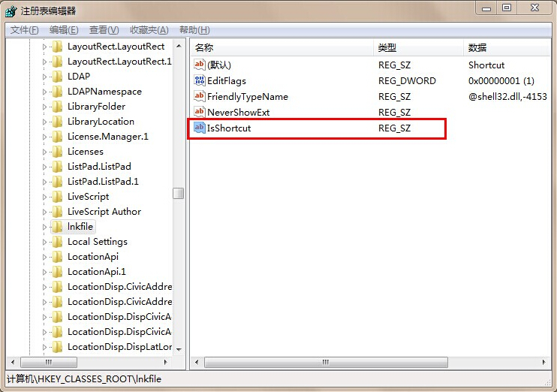Expand the LiveScript Author key arrow
557x392 pixels.
(x=44, y=212)
